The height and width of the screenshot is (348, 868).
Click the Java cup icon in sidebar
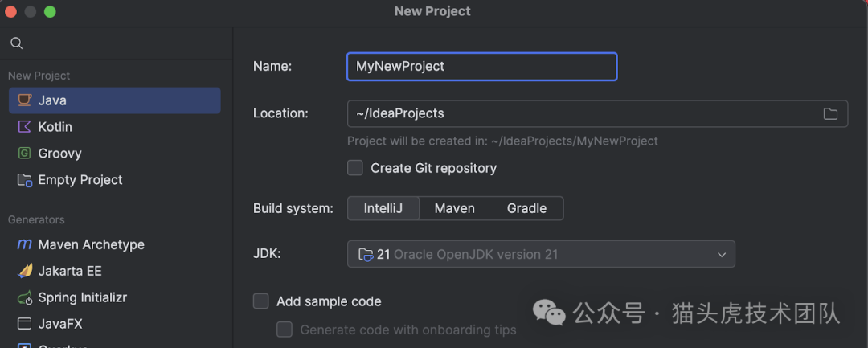pyautogui.click(x=25, y=100)
